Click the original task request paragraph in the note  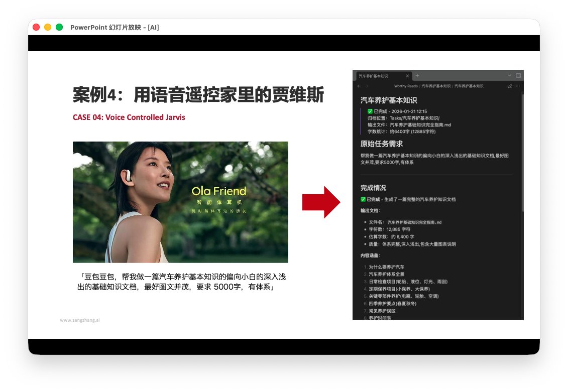tap(434, 159)
